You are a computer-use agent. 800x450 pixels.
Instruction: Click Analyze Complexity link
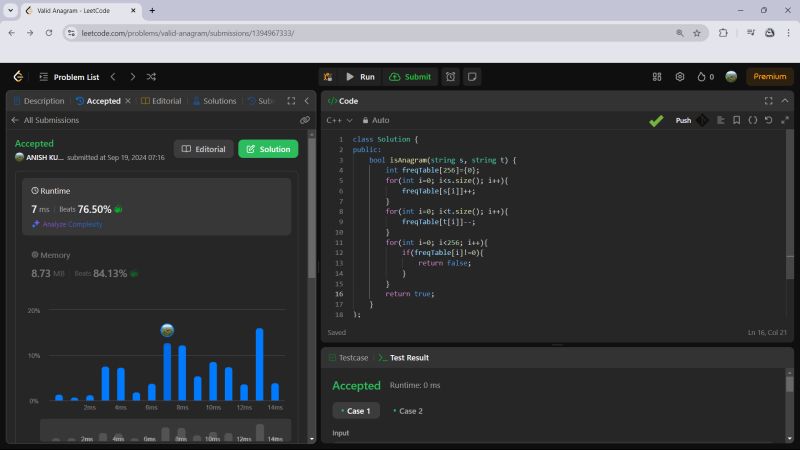click(67, 224)
